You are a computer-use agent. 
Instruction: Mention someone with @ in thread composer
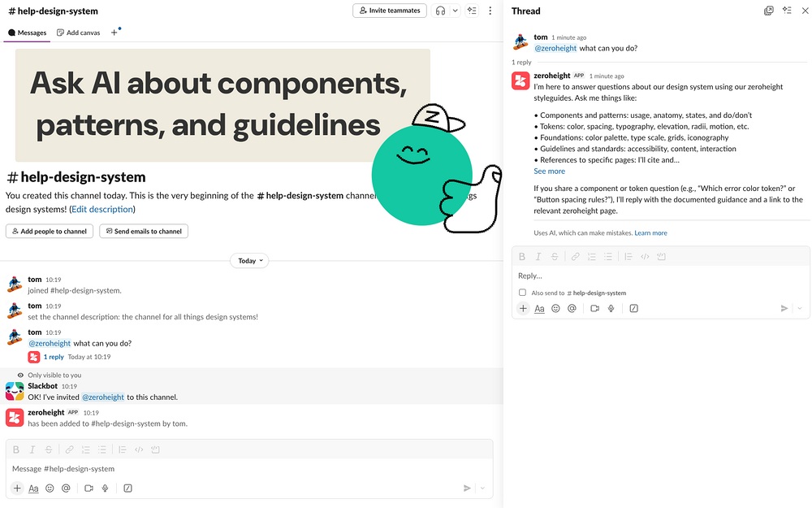coord(572,308)
